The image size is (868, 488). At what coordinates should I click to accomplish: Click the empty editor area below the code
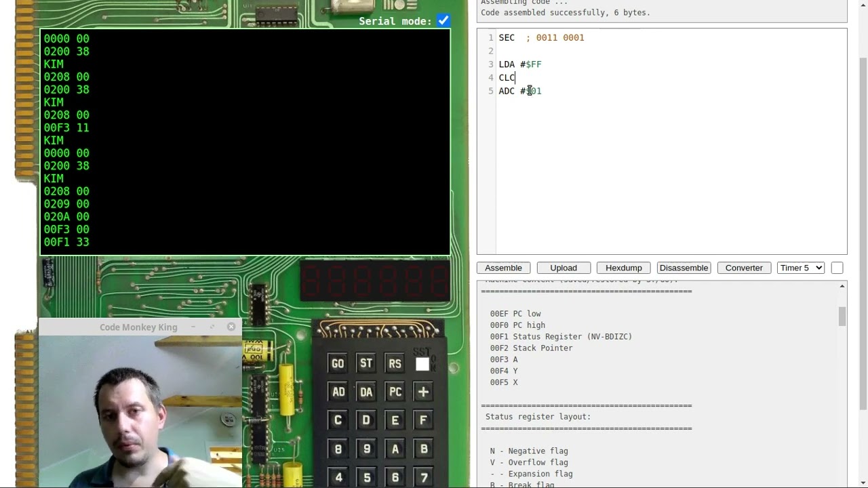pos(671,176)
